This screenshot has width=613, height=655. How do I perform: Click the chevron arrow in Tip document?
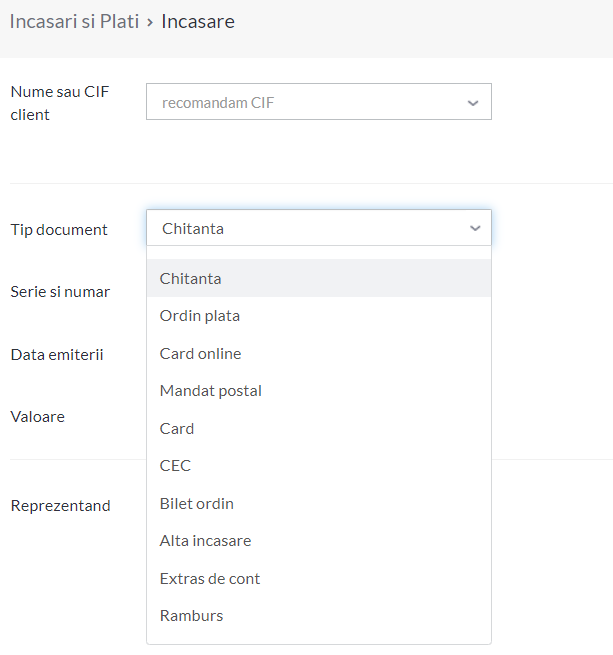[475, 228]
